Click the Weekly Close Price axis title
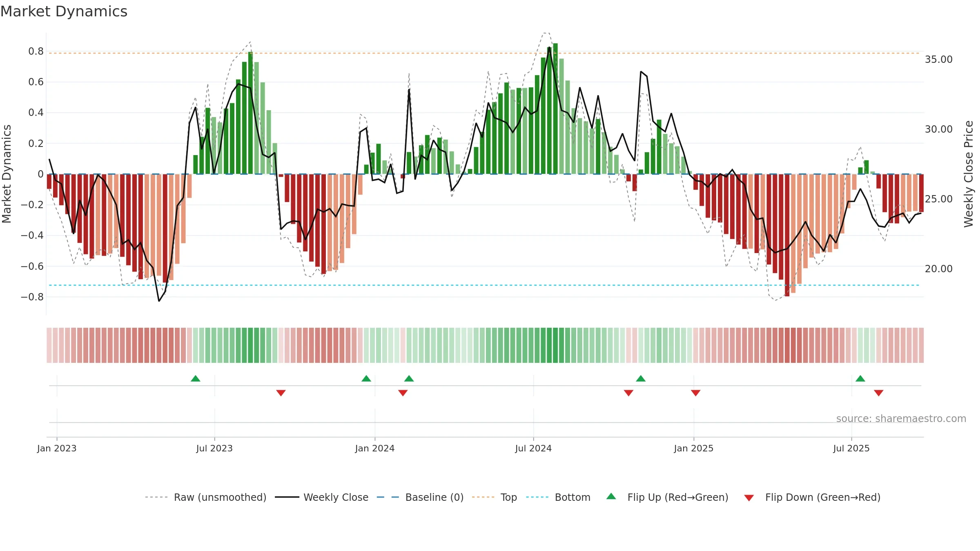980x551 pixels. pyautogui.click(x=969, y=174)
